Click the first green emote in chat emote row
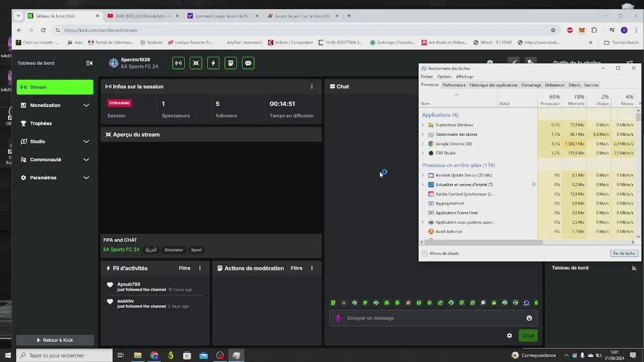The image size is (644, 362). coord(333,303)
